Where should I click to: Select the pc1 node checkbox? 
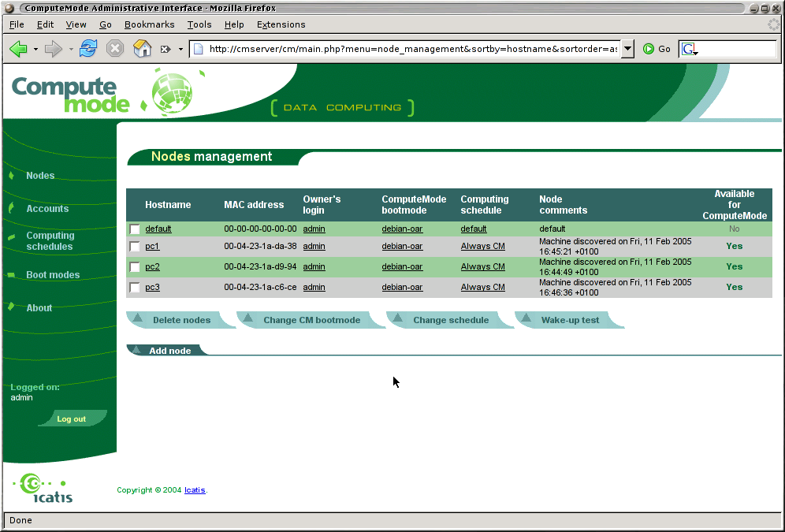click(x=135, y=247)
